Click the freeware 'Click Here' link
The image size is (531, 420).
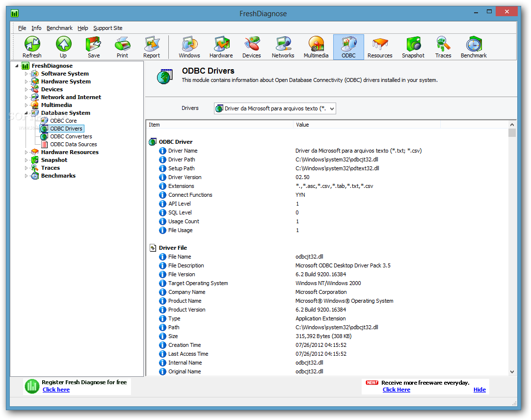click(x=396, y=390)
